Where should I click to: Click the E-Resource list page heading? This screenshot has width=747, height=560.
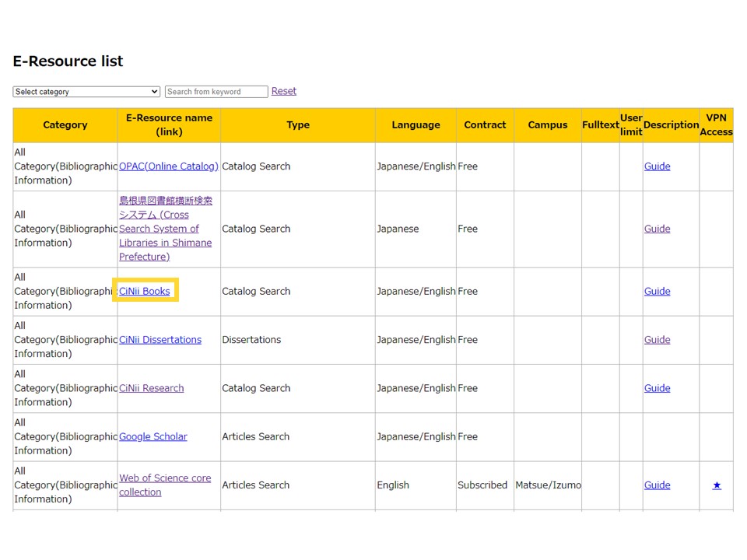pyautogui.click(x=68, y=61)
